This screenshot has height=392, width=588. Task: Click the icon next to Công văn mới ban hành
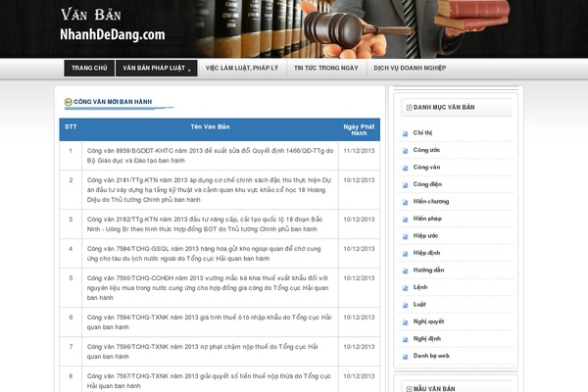(69, 102)
